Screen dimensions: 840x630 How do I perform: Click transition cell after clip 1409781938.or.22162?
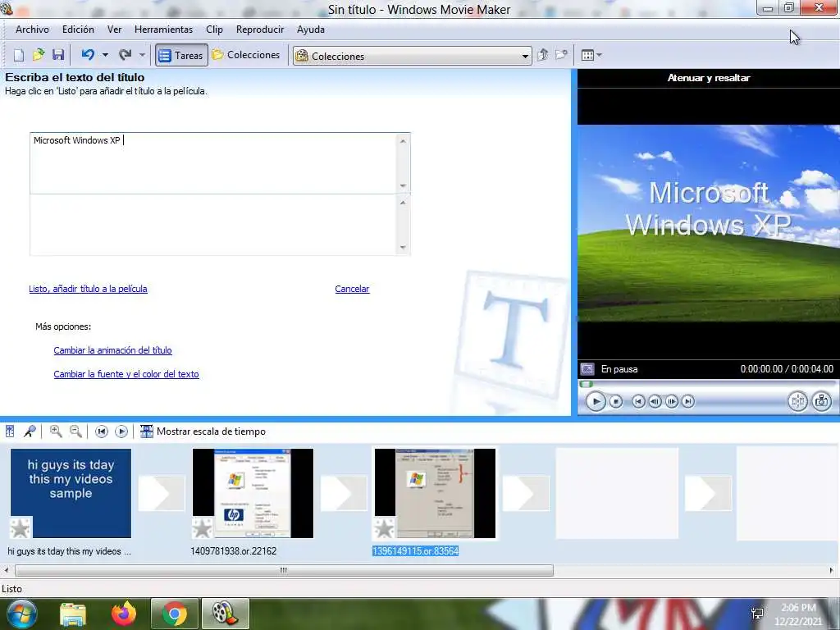[344, 493]
